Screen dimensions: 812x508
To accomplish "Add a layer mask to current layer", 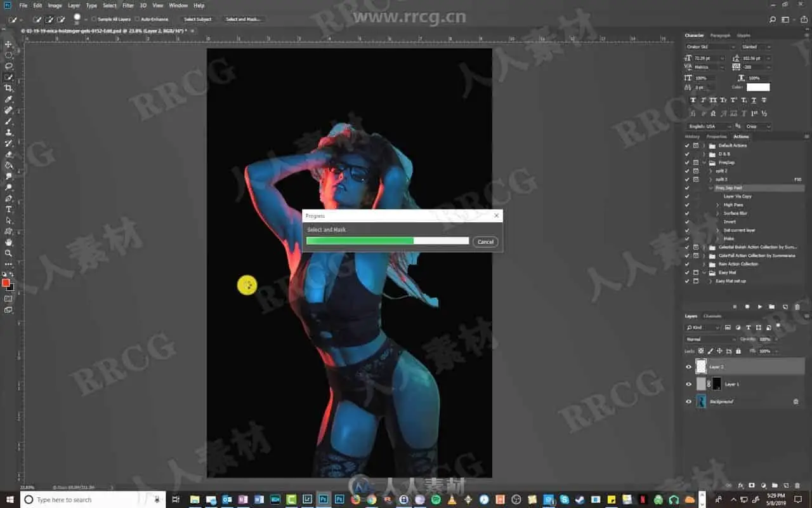I will point(752,485).
